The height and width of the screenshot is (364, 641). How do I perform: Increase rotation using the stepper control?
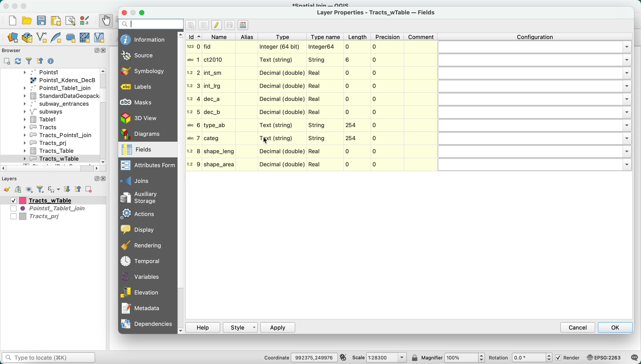(x=548, y=355)
